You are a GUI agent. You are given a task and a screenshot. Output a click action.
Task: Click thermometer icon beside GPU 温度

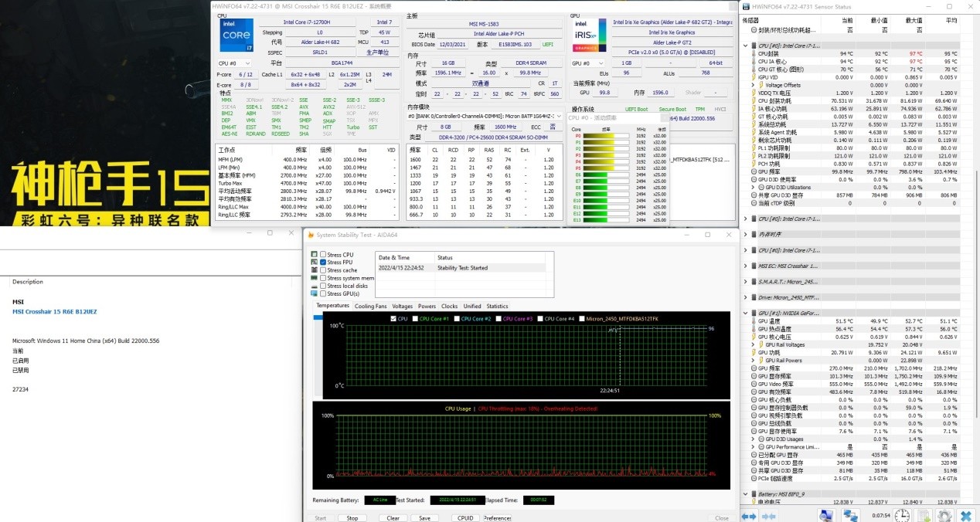pos(754,320)
